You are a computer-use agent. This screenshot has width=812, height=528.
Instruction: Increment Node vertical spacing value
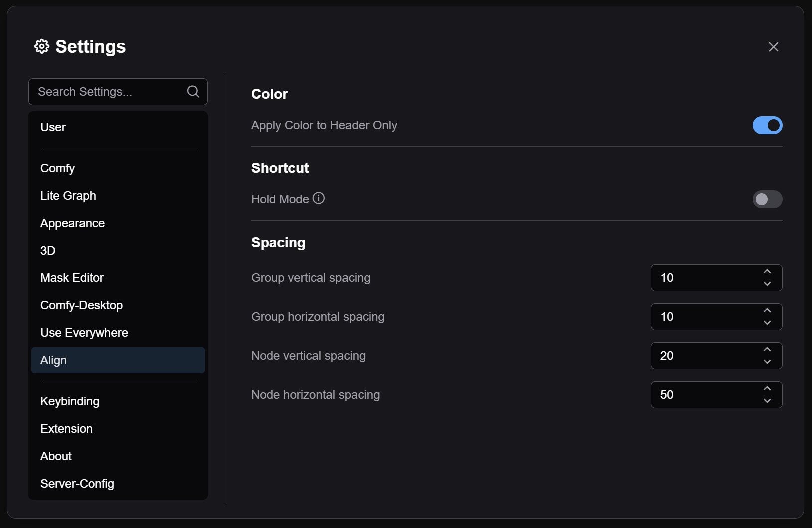pyautogui.click(x=767, y=349)
